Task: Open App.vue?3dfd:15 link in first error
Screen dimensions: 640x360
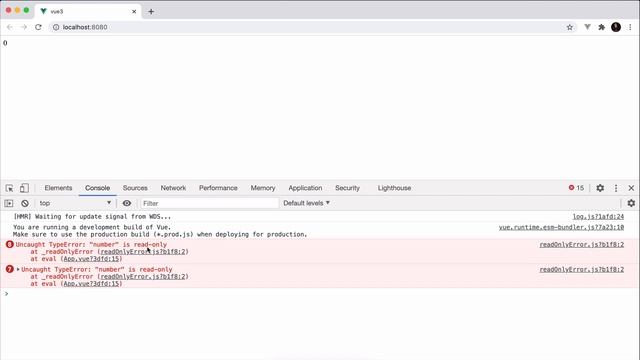Action: [92, 259]
